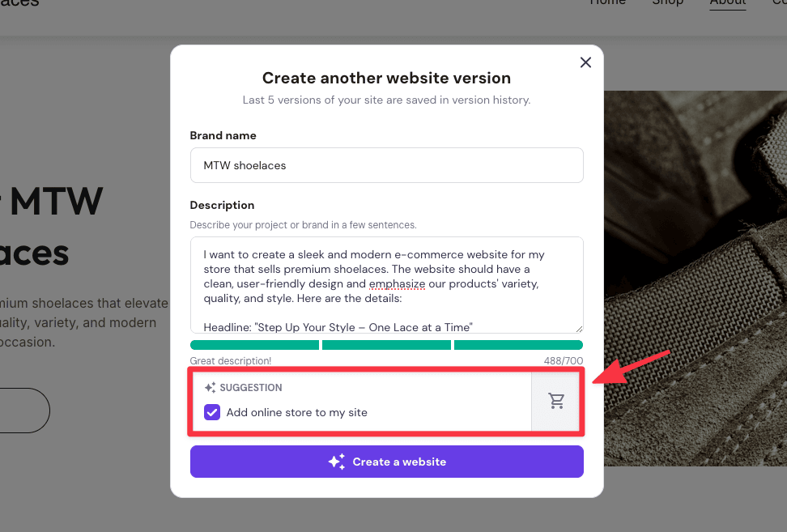The height and width of the screenshot is (532, 787).
Task: Click the middle description strength bar
Action: (x=386, y=344)
